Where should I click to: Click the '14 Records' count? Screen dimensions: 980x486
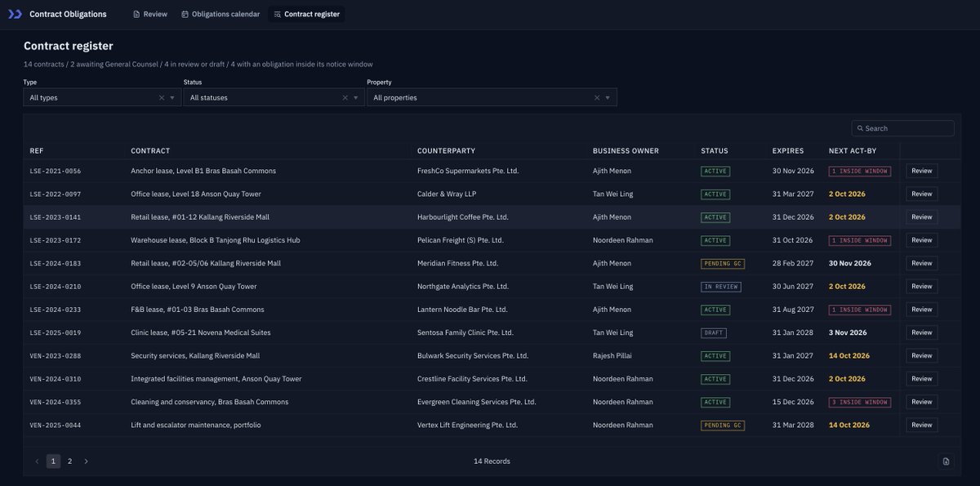[492, 461]
